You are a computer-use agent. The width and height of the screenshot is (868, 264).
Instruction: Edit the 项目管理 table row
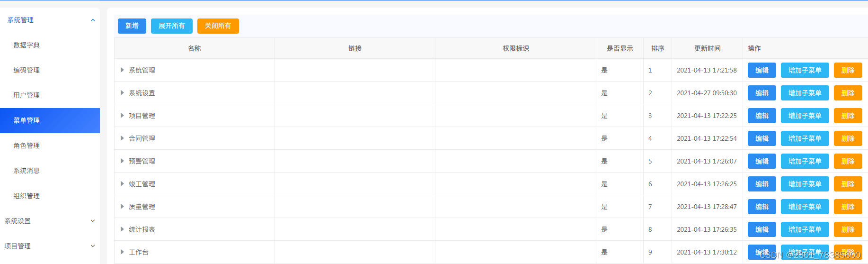762,116
